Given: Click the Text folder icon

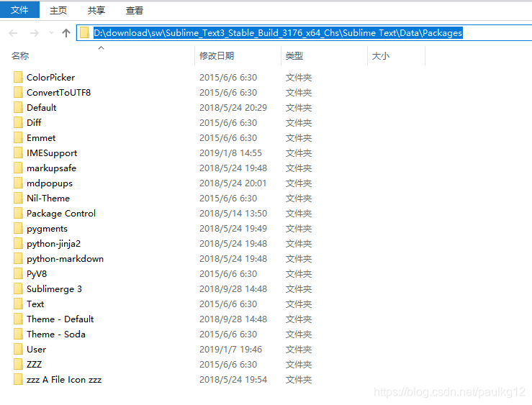Looking at the screenshot, I should click(x=18, y=304).
